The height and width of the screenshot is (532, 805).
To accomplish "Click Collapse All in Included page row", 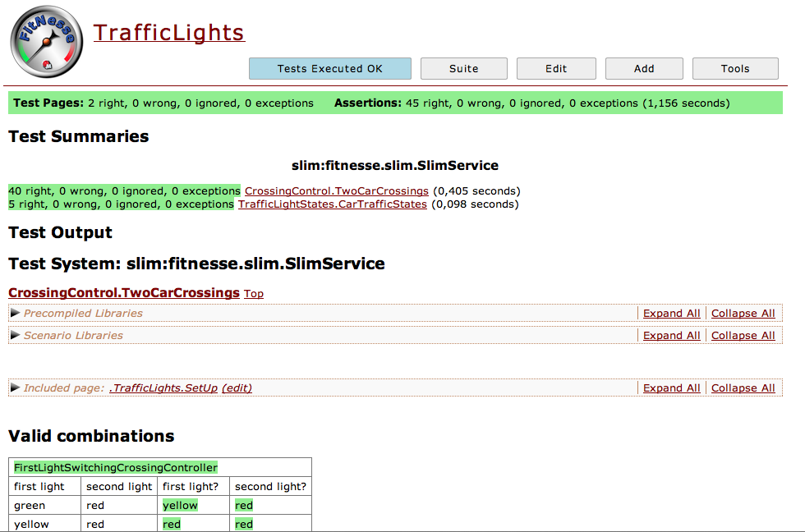I will [x=743, y=388].
